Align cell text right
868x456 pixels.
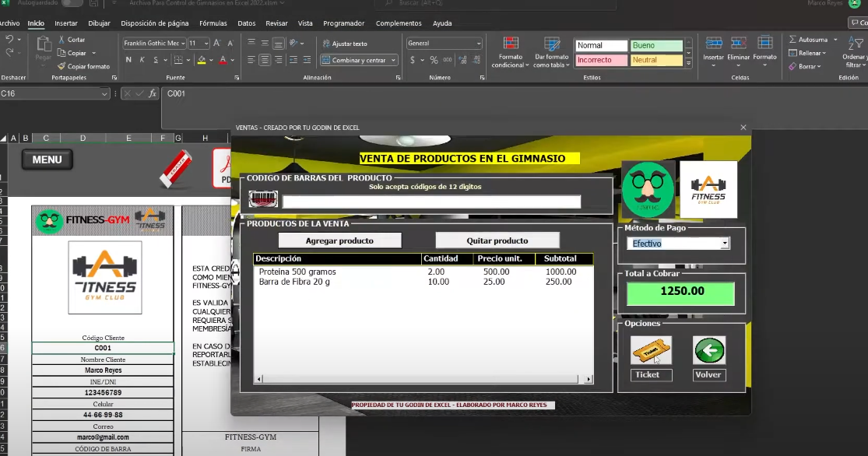(x=279, y=60)
